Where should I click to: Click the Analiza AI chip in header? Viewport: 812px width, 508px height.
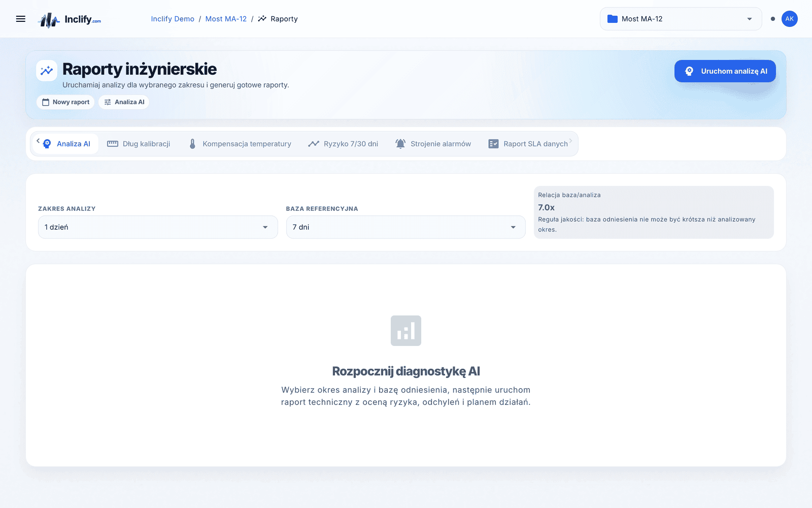[124, 102]
